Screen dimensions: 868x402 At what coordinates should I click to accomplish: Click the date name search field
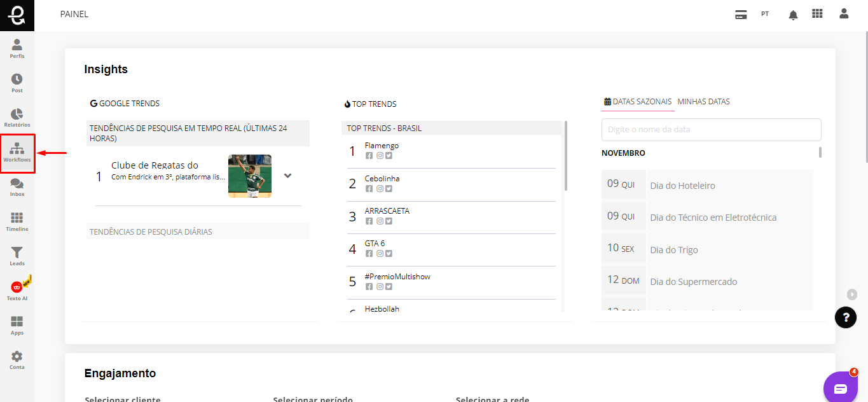711,129
